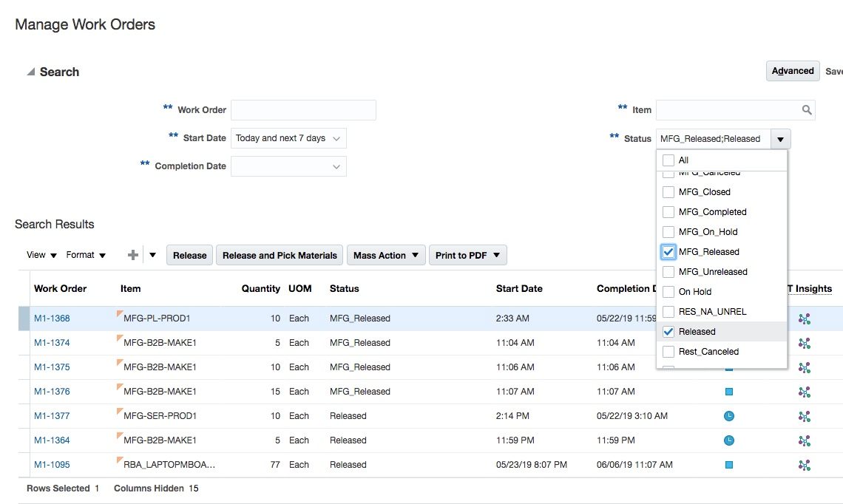Uncheck the Released status checkbox
The image size is (843, 504).
point(668,332)
